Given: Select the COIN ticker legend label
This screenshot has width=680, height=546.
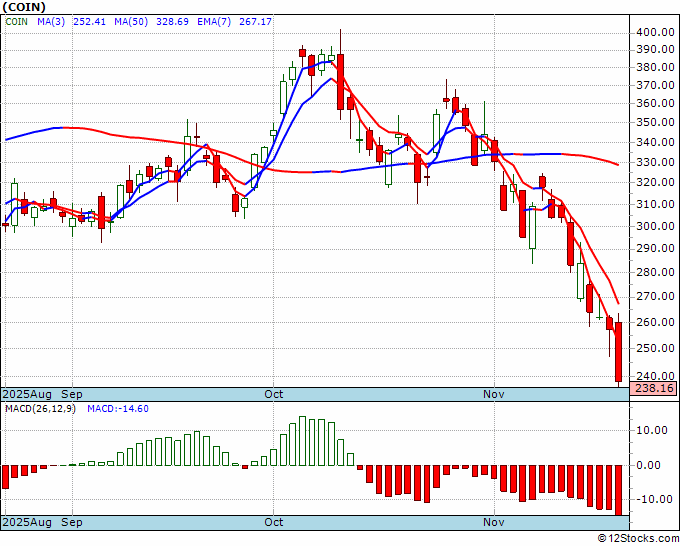Looking at the screenshot, I should [x=16, y=22].
